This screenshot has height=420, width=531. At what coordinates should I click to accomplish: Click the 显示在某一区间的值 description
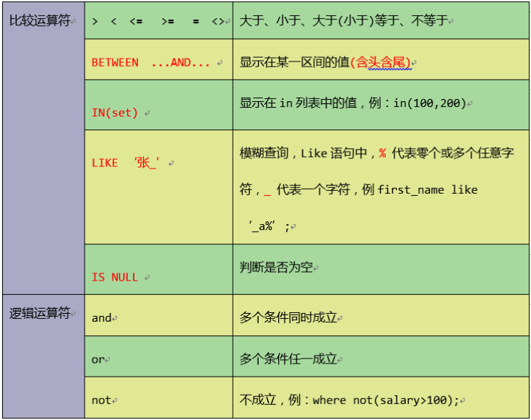click(294, 63)
